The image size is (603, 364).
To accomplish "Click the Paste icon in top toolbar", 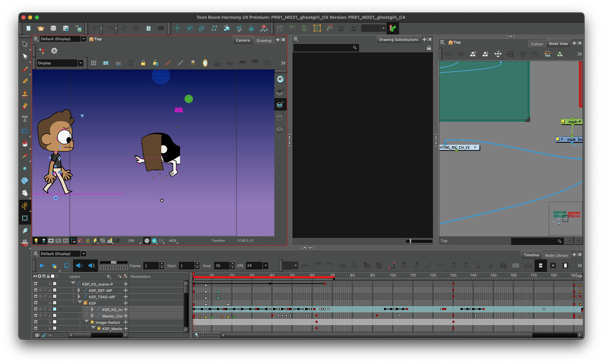I will point(148,28).
